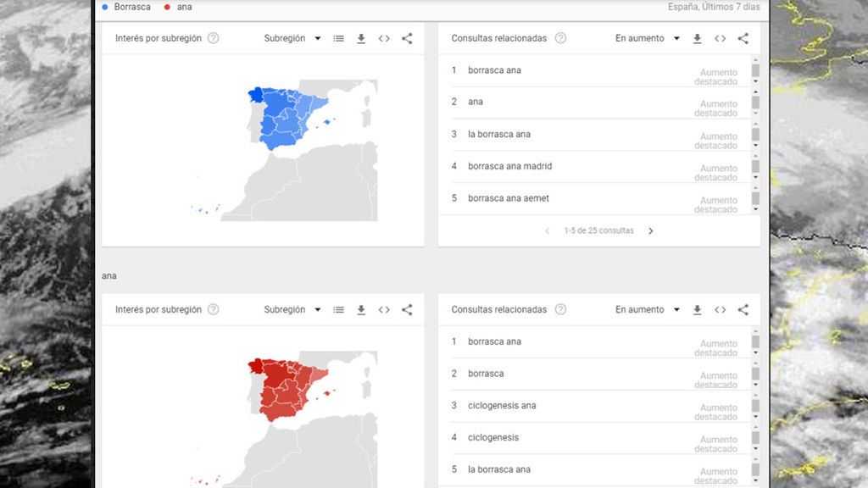Open embed code for Borrasca subregion map

point(384,38)
